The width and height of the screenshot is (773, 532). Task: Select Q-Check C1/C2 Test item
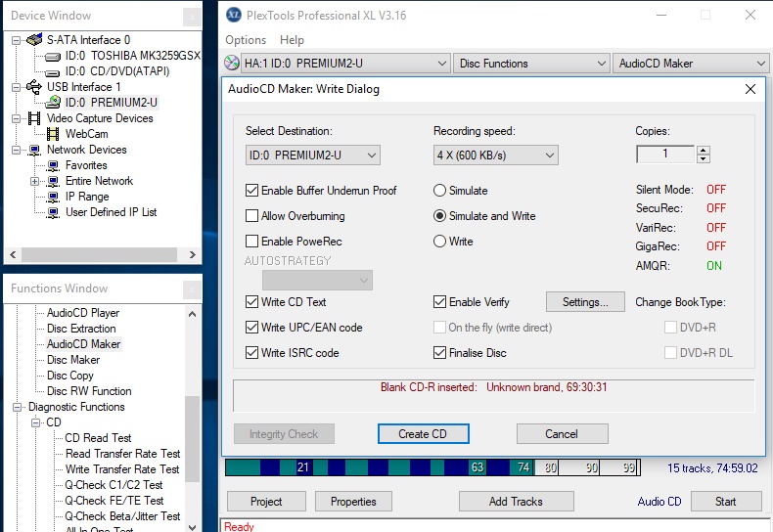click(114, 485)
